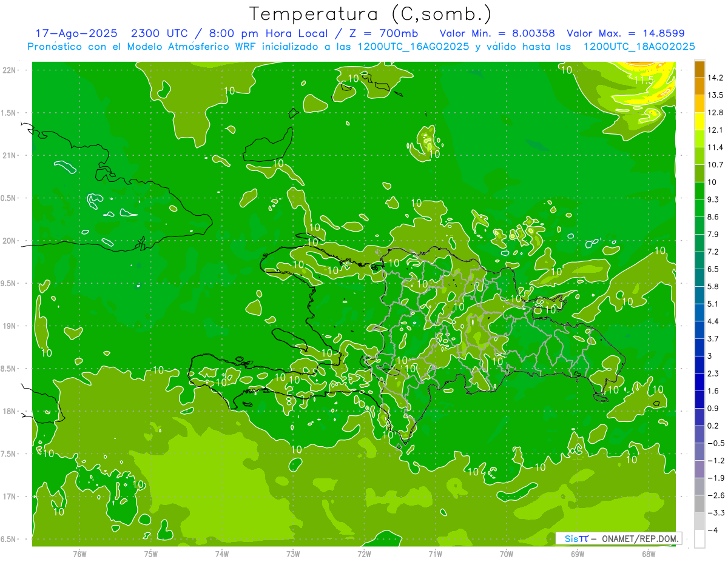Screen dimensions: 728x562
Task: Click the "20N" latitude label
Action: pos(9,241)
